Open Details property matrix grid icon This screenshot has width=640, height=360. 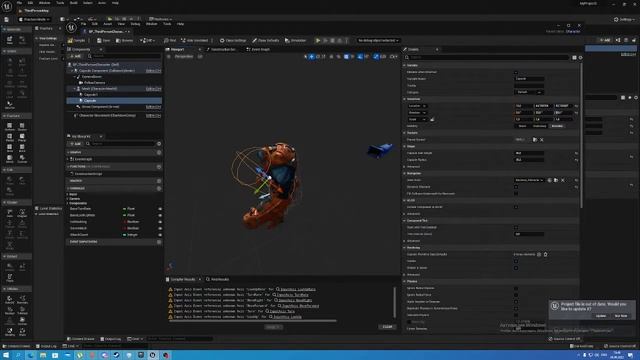click(574, 58)
